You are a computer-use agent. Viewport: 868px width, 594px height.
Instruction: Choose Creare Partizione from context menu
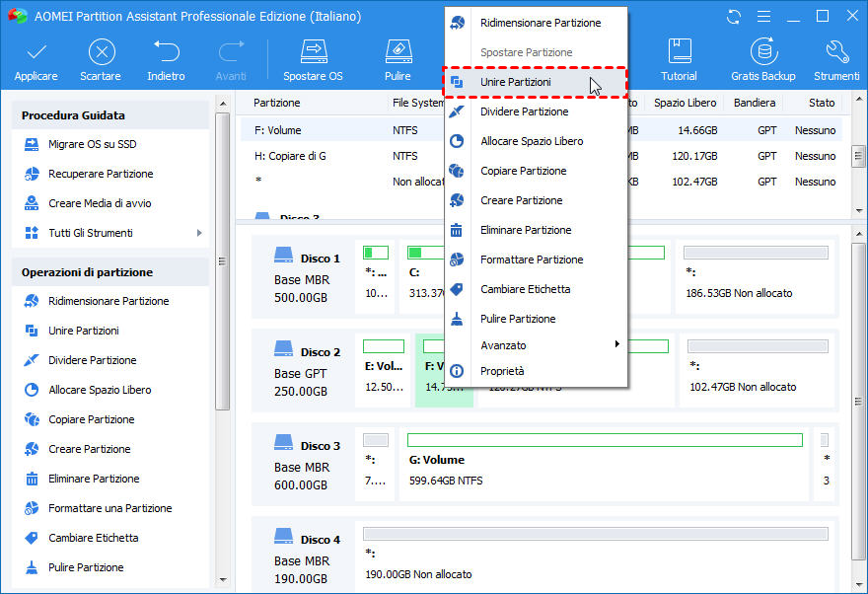coord(536,200)
